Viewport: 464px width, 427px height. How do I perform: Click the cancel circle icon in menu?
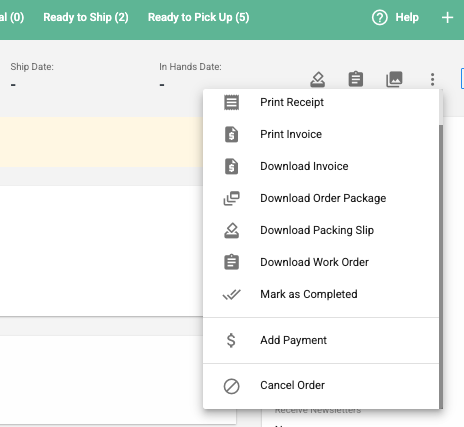click(x=231, y=386)
